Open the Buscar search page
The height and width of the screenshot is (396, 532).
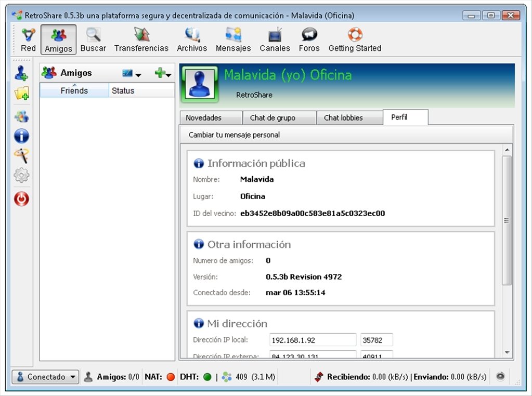pyautogui.click(x=93, y=40)
